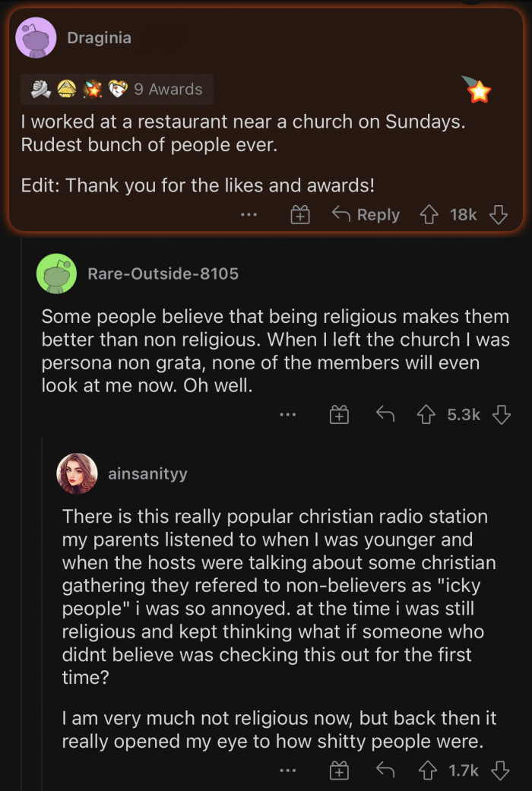Screen dimensions: 532x791
Task: Upvote Draginia's comment
Action: point(430,215)
